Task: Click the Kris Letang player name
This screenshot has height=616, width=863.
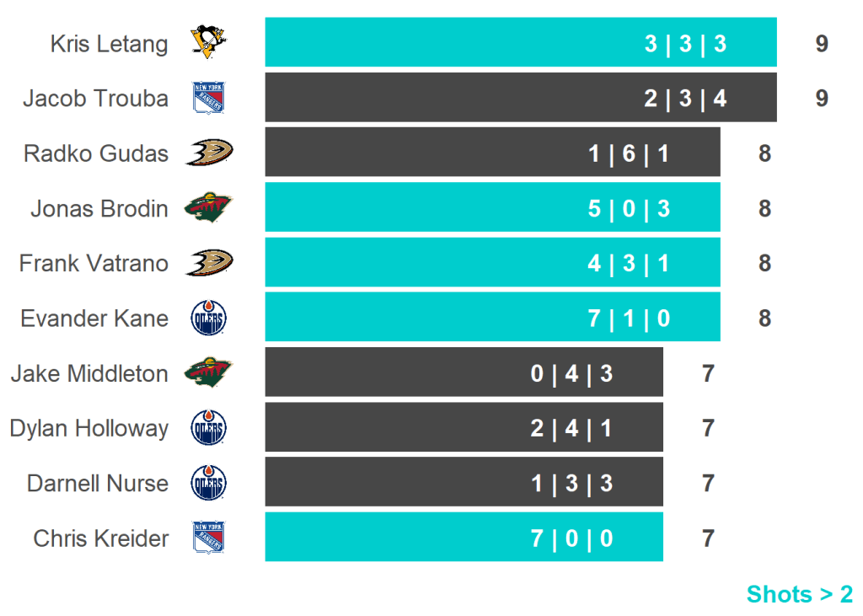Action: [x=109, y=43]
